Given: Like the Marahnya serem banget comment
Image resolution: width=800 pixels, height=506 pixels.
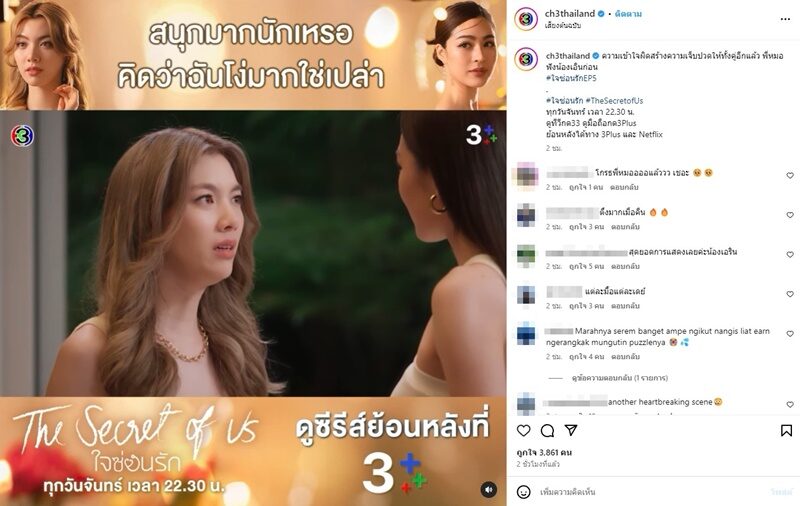Looking at the screenshot, I should tap(790, 334).
